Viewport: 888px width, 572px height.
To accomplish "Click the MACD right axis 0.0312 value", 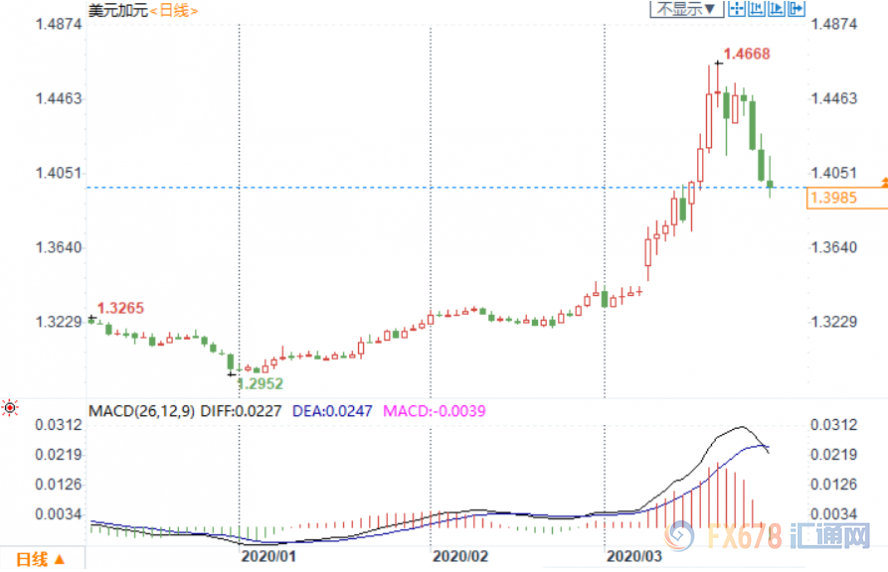I will tap(834, 425).
